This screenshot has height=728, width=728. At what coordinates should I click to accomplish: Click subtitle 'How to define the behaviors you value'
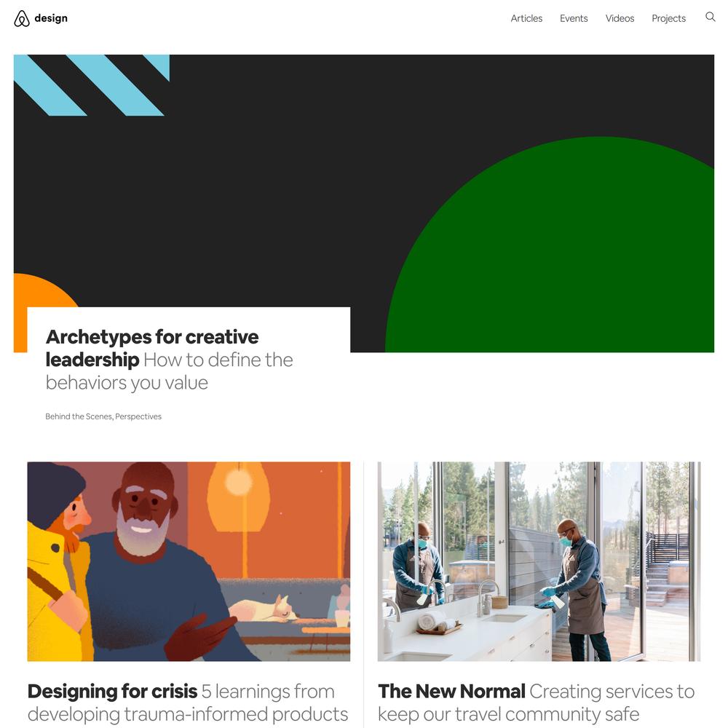click(x=170, y=371)
